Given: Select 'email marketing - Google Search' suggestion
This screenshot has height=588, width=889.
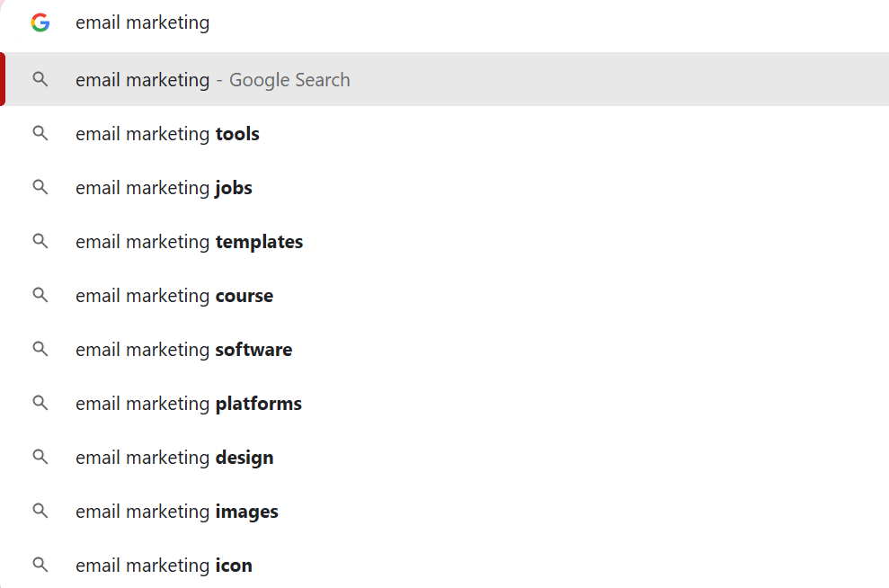Looking at the screenshot, I should pos(213,80).
